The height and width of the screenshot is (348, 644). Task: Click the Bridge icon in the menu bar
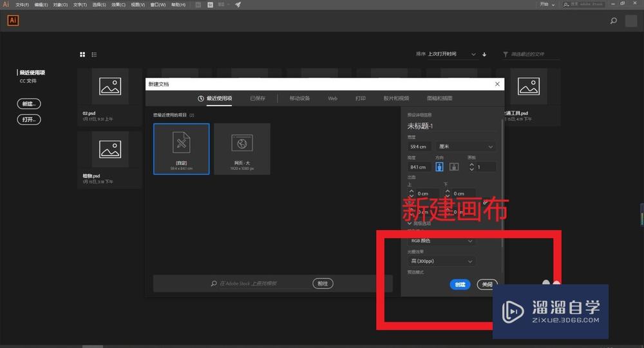point(198,5)
